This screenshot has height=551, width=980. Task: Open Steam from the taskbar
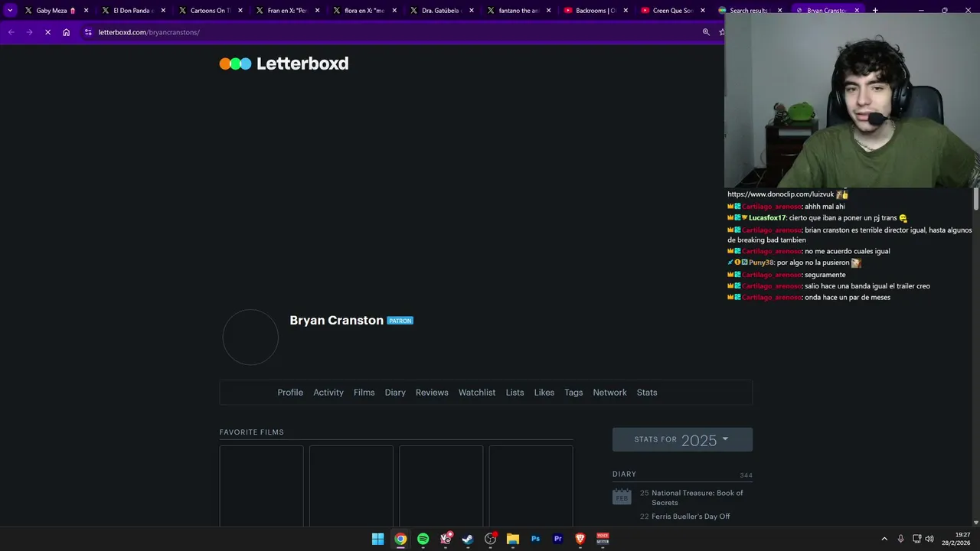pyautogui.click(x=468, y=539)
